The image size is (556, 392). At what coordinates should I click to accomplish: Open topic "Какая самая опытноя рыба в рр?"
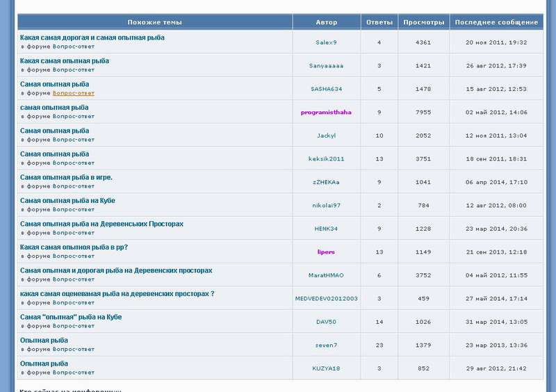74,247
